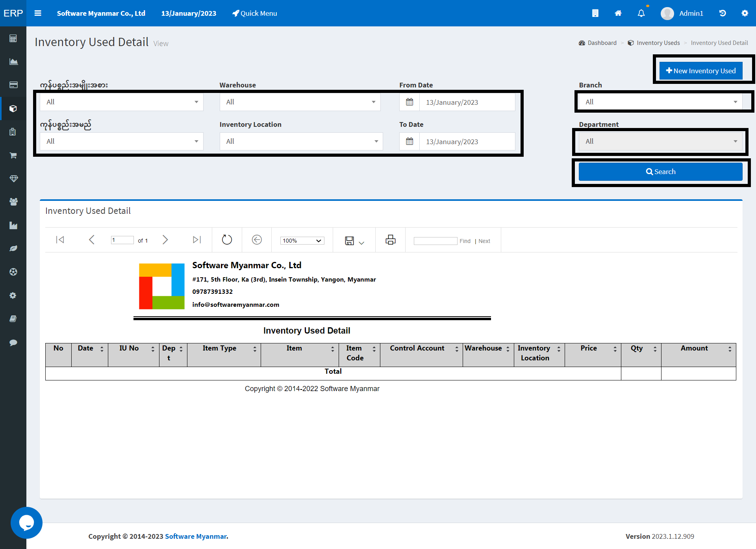Open To Date calendar icon

tap(409, 141)
